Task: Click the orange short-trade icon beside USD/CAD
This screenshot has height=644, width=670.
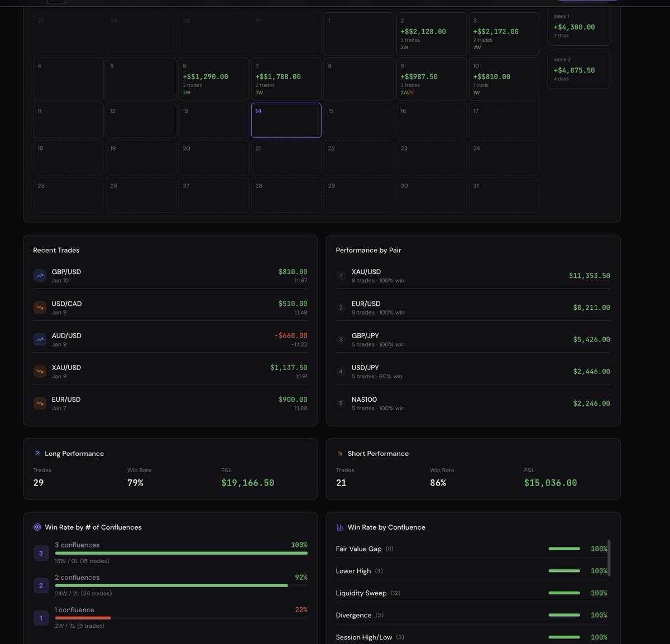Action: tap(40, 307)
